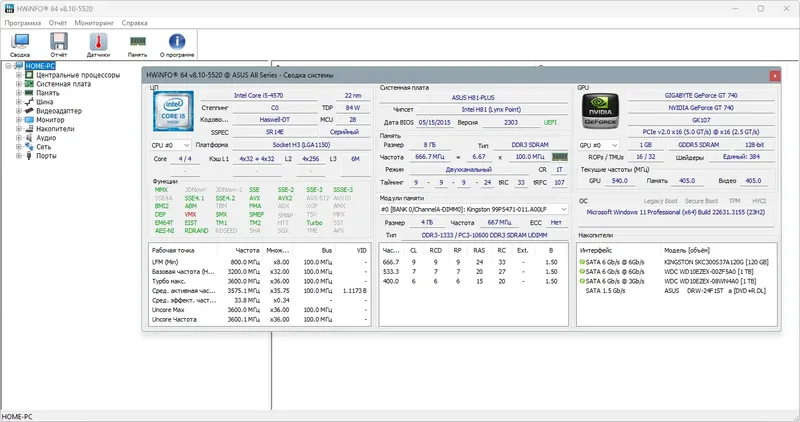Viewport: 800px width, 422px height.
Task: Click the ASUS H81-PLUS motherboard field
Action: tap(473, 97)
